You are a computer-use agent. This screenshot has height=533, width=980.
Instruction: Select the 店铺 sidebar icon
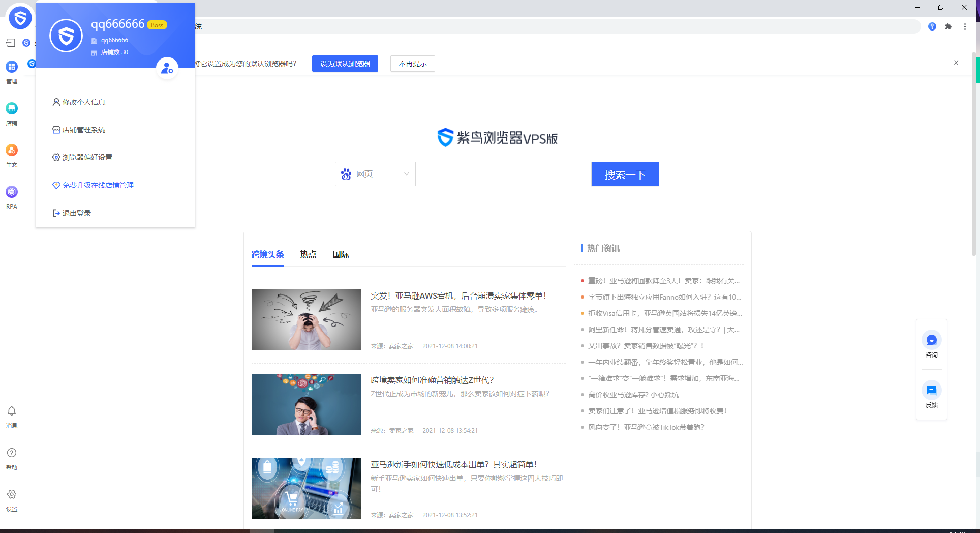[11, 113]
